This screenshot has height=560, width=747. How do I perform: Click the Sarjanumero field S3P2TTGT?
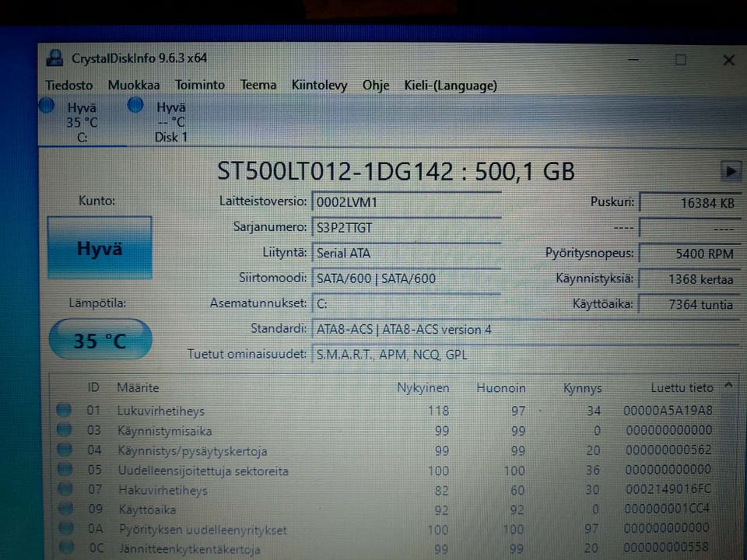click(406, 227)
